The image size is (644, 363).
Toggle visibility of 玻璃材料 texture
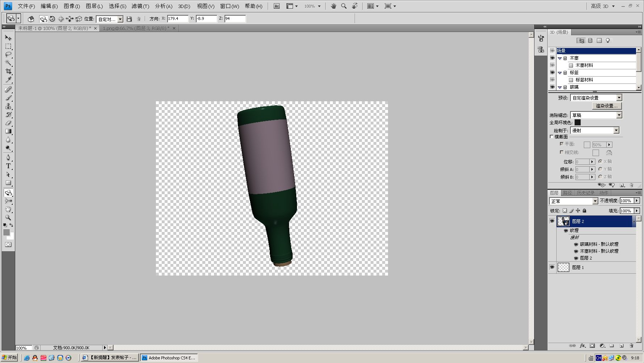[576, 244]
